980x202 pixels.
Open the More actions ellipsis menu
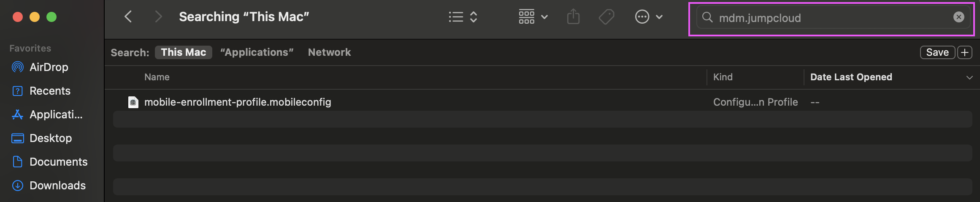coord(649,17)
